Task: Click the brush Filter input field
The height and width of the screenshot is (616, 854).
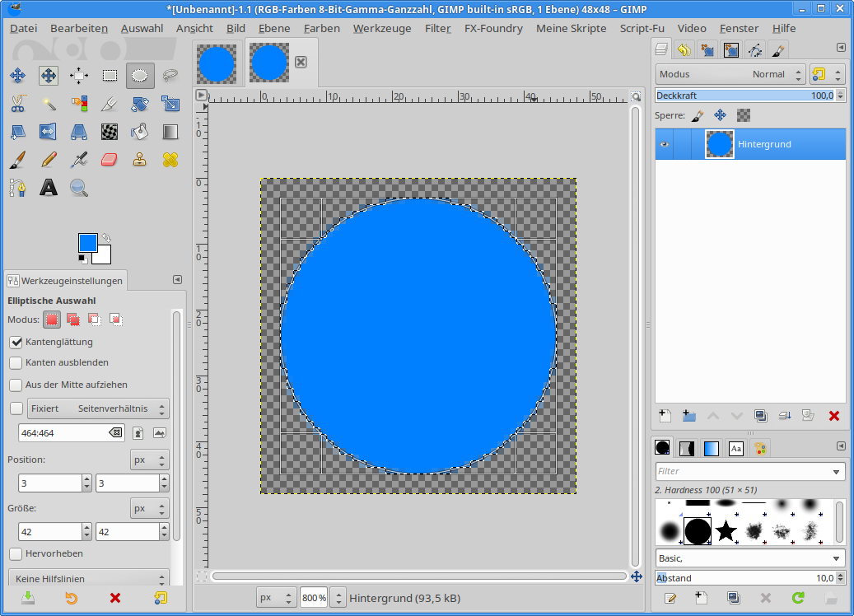Action: coord(743,472)
